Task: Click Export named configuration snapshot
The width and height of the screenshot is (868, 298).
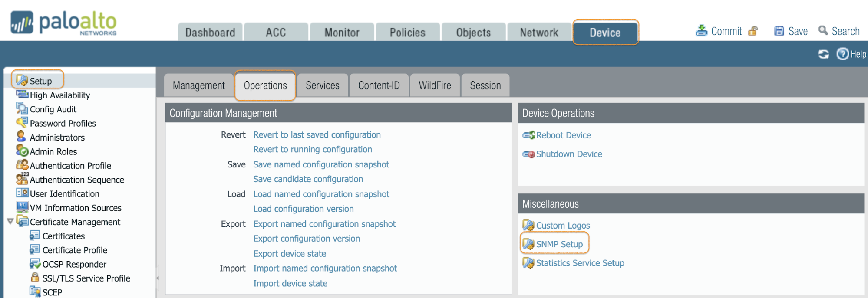Action: pos(324,224)
